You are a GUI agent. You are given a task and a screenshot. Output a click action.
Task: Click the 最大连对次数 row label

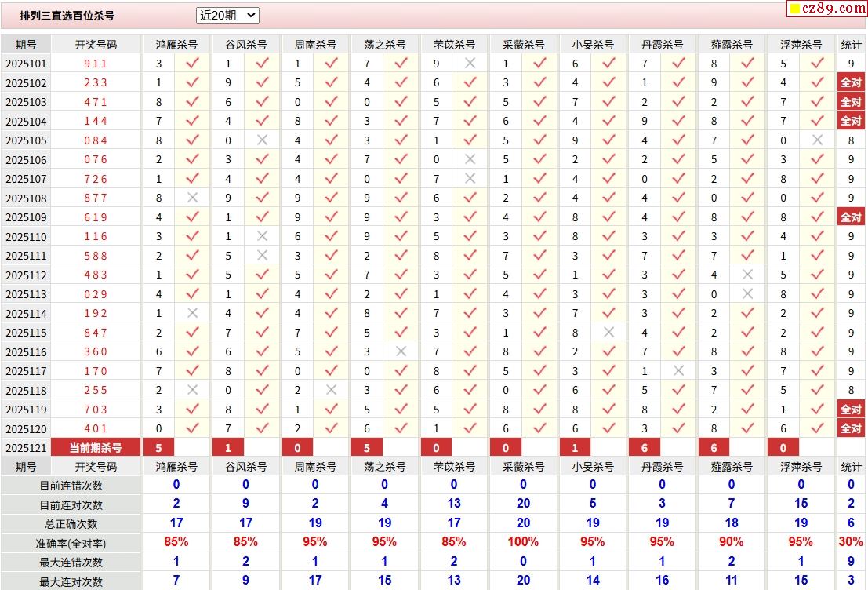(71, 581)
